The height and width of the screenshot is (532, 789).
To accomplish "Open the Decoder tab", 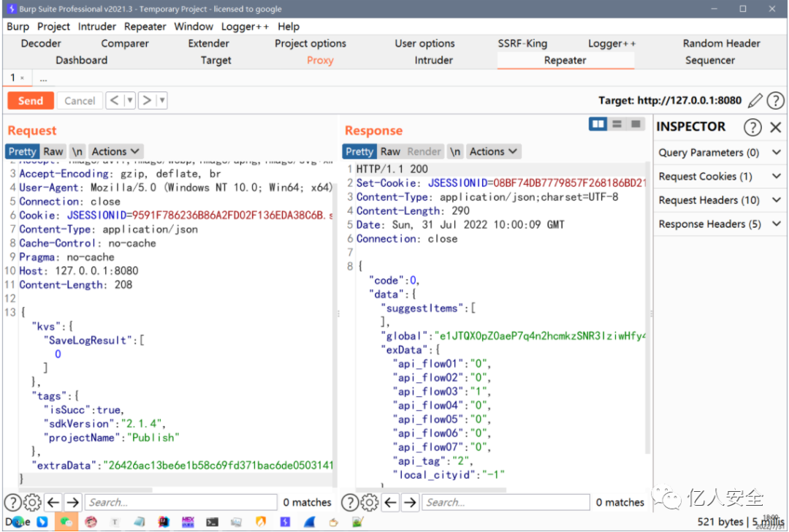I will click(41, 44).
